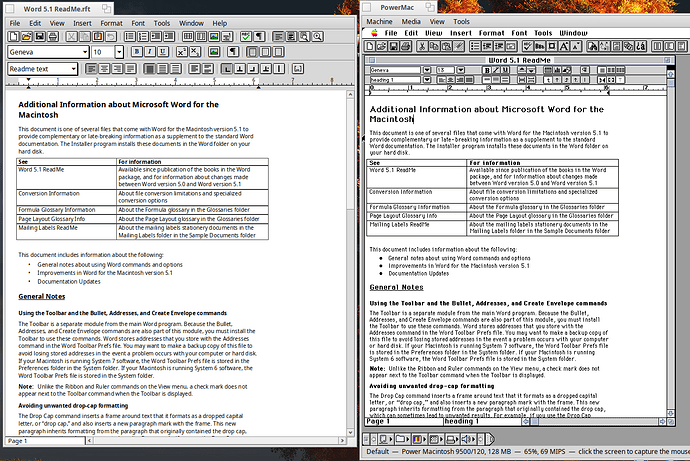Open font size 10 dropdown arrow
The height and width of the screenshot is (461, 690).
tap(119, 52)
